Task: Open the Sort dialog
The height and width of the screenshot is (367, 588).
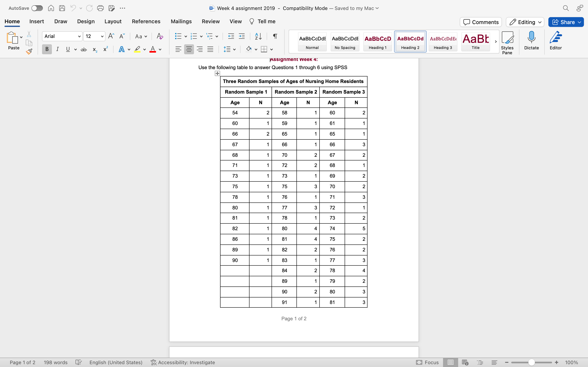Action: [258, 36]
